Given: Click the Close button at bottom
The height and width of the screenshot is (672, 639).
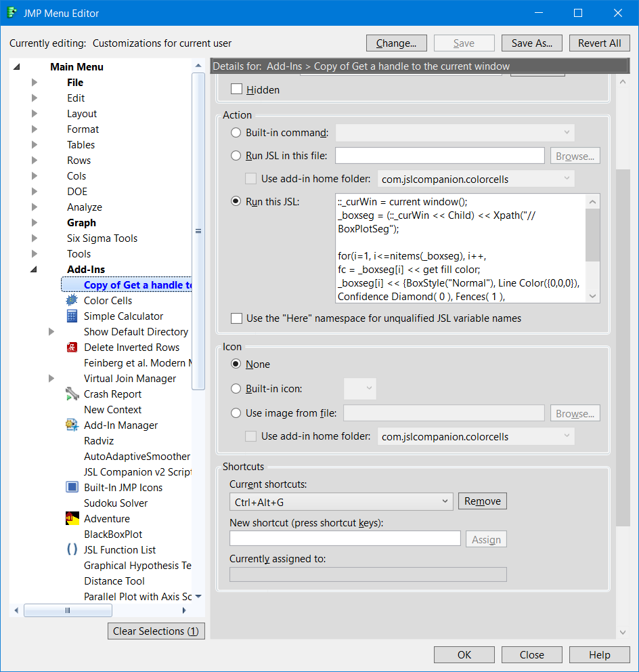Looking at the screenshot, I should click(x=532, y=655).
